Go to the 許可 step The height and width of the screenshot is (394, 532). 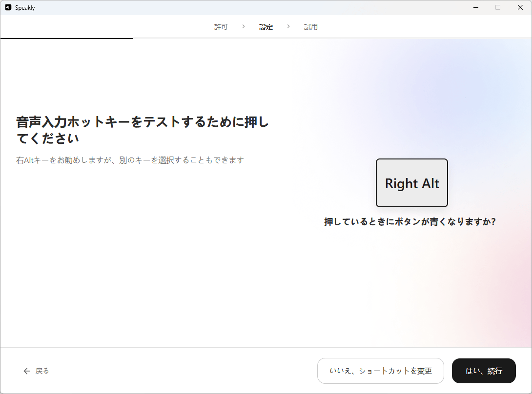(221, 27)
